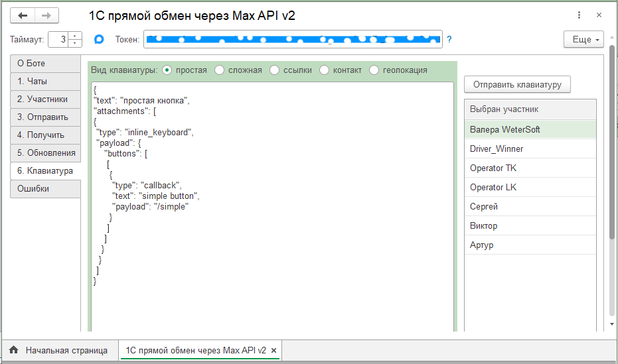This screenshot has width=618, height=364.
Task: Go back with the left arrow button
Action: point(23,15)
